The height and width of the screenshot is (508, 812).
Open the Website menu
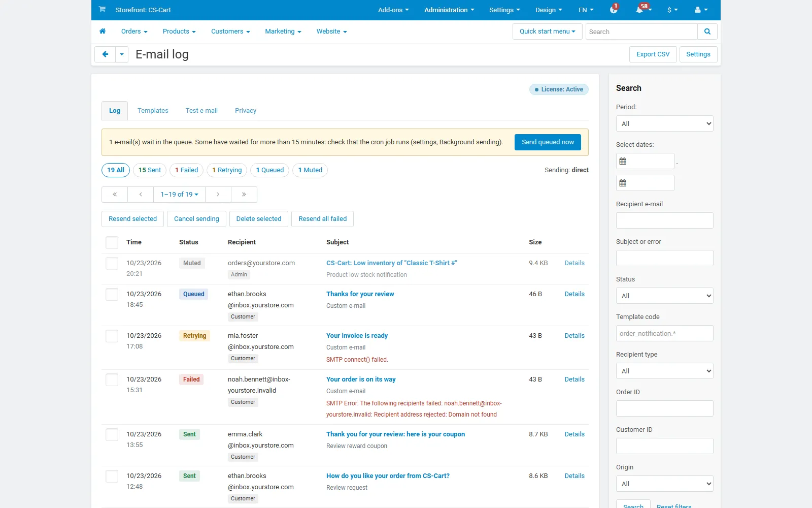click(332, 31)
